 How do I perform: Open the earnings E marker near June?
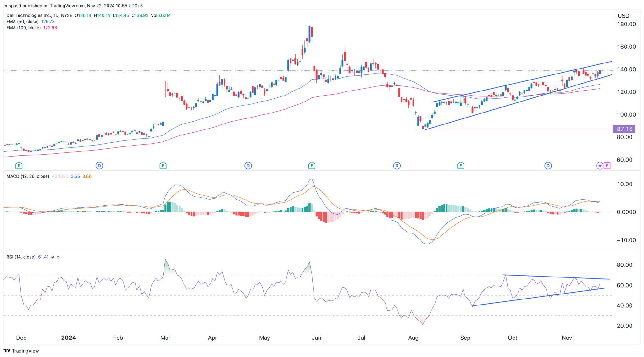(x=312, y=166)
